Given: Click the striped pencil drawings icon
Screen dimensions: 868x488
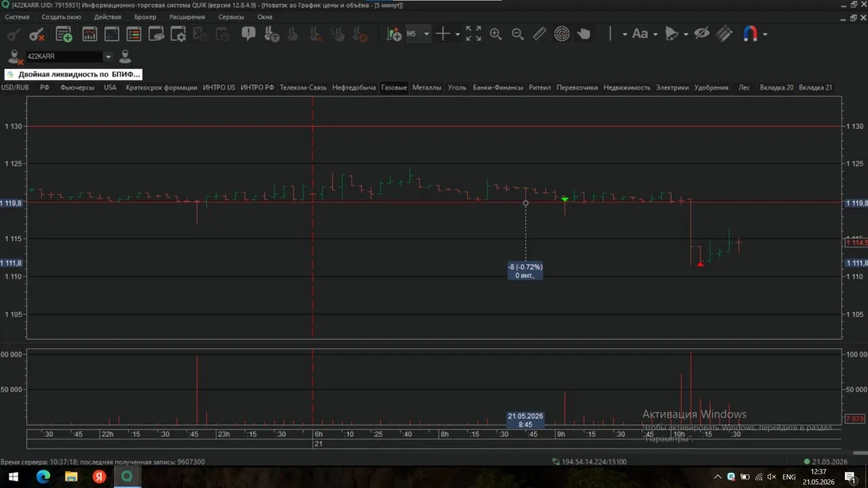Looking at the screenshot, I should [724, 34].
